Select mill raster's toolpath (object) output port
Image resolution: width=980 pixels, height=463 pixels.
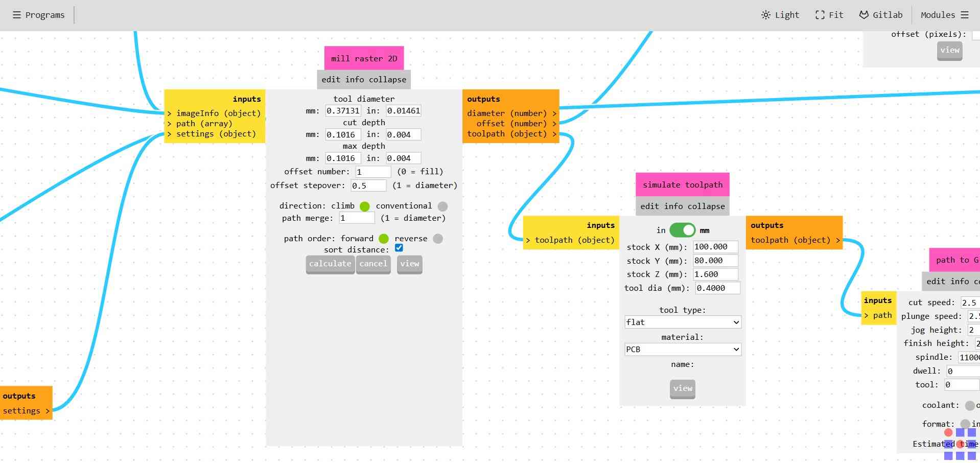tap(511, 133)
